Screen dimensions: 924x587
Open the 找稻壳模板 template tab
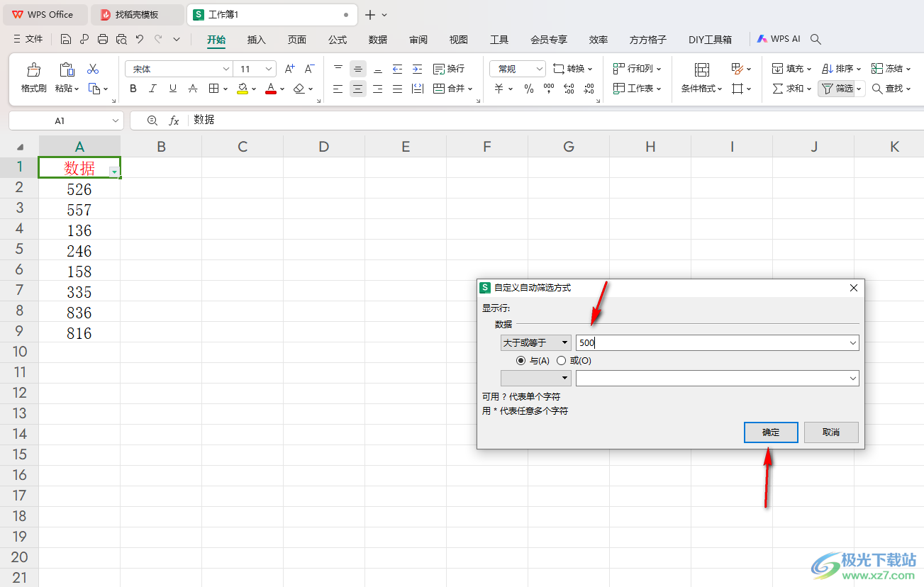[x=138, y=14]
